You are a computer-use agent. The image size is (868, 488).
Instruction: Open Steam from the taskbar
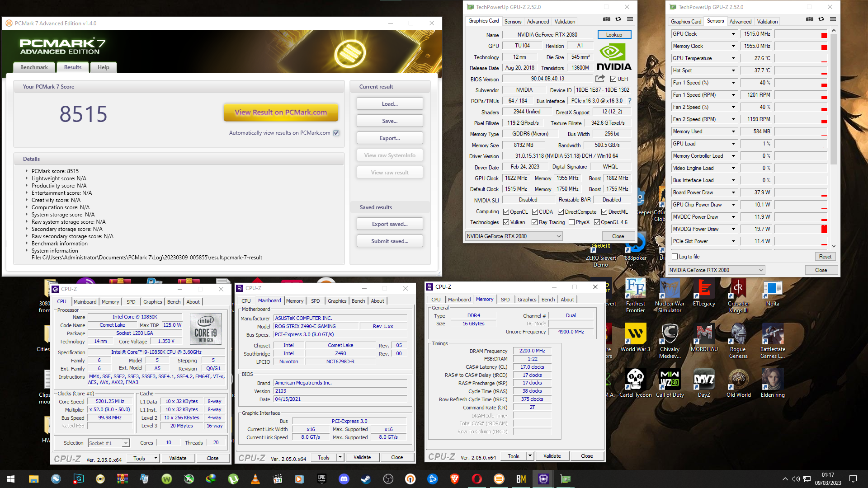click(366, 479)
